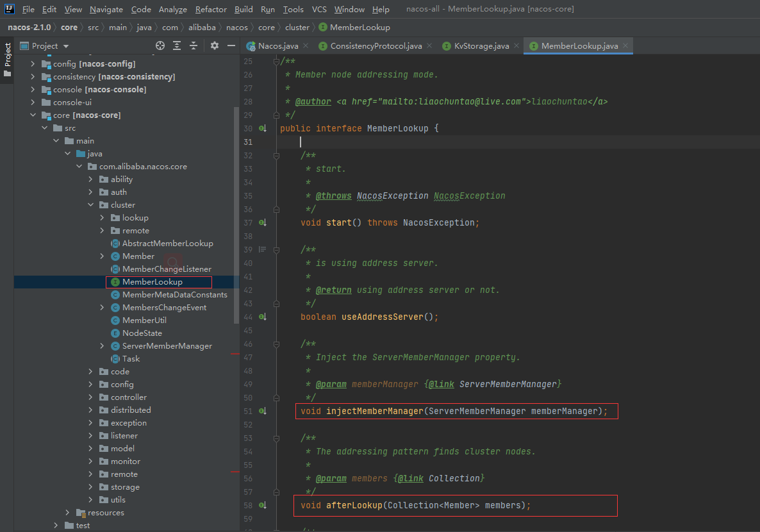
Task: Open the VCS menu
Action: tap(319, 9)
